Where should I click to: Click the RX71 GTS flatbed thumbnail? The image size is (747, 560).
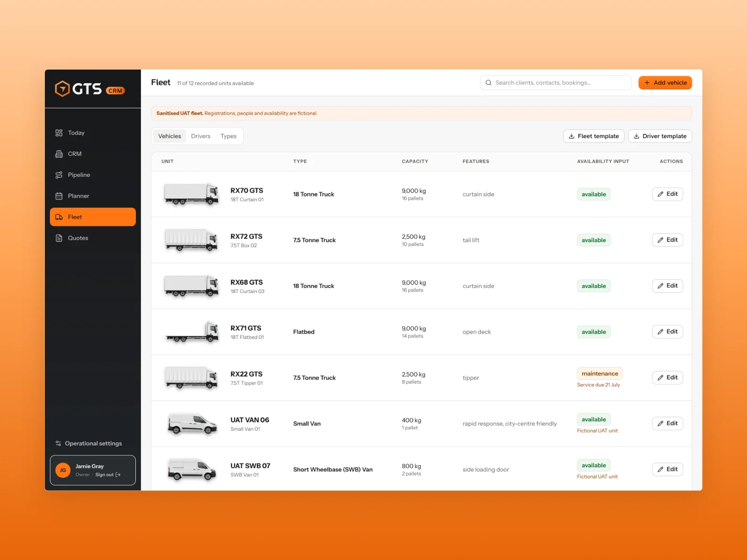pyautogui.click(x=191, y=332)
